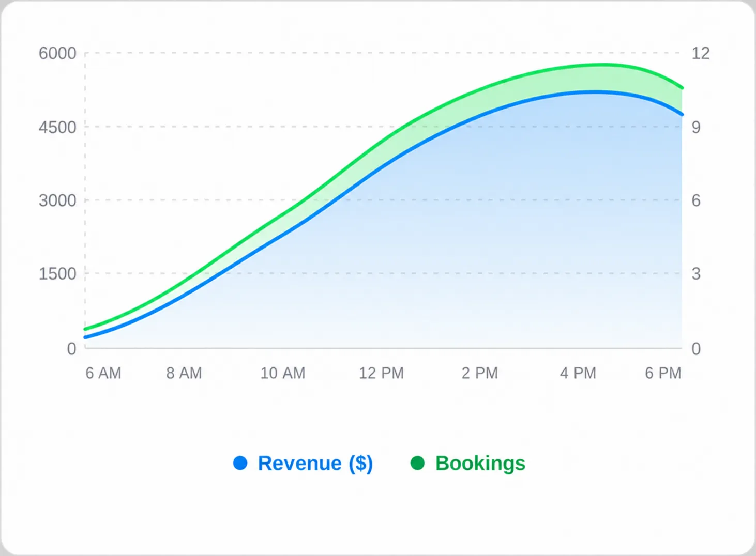756x556 pixels.
Task: Toggle the Revenue ($) legend entry
Action: (x=303, y=463)
